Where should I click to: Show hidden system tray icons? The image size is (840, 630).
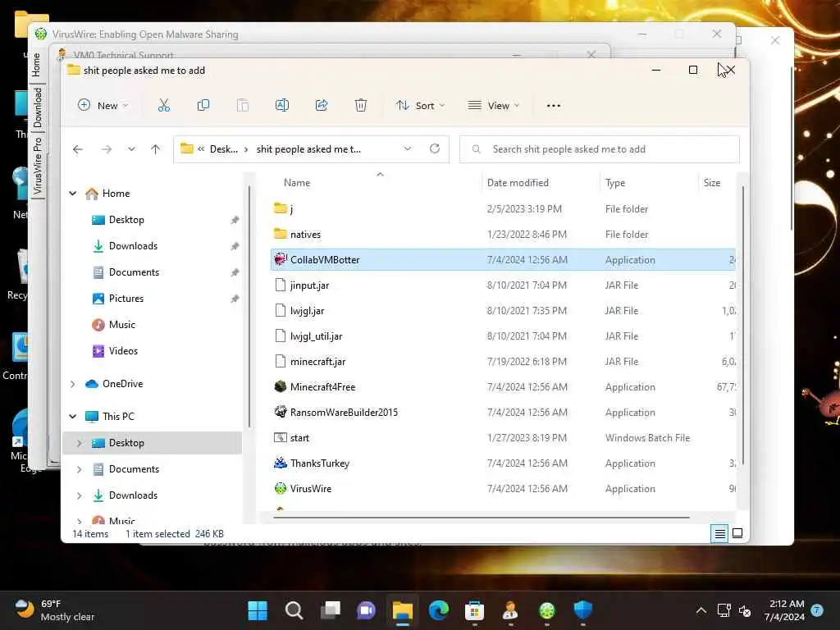701,610
